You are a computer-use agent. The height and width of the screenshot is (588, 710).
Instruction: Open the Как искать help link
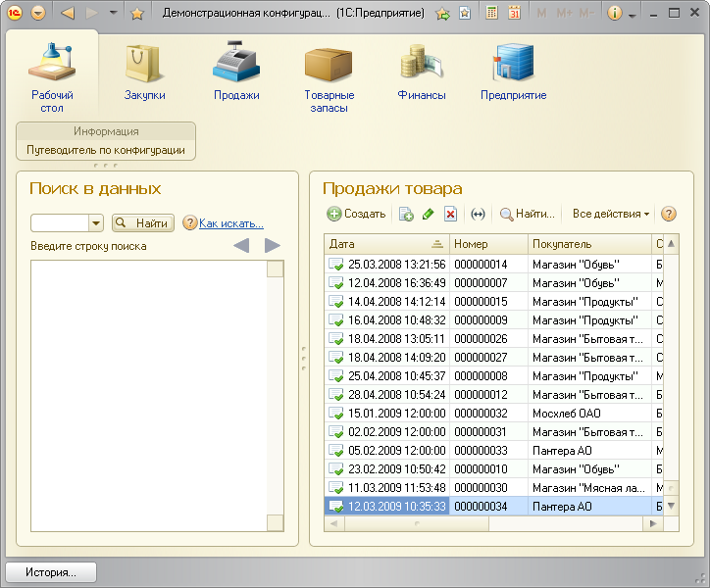click(230, 223)
